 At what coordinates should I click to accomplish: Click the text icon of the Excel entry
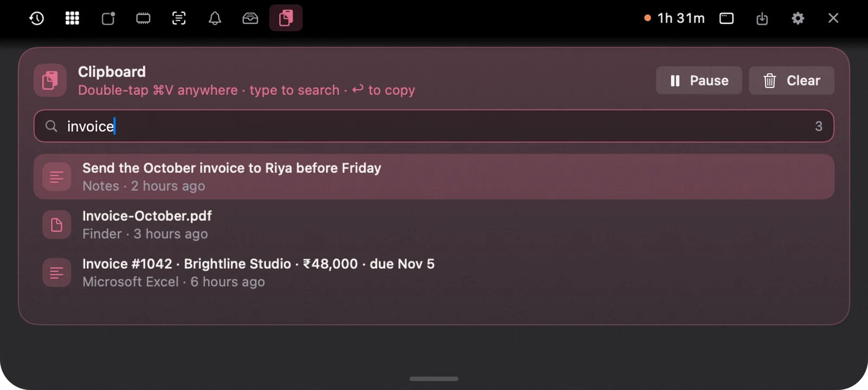[57, 272]
